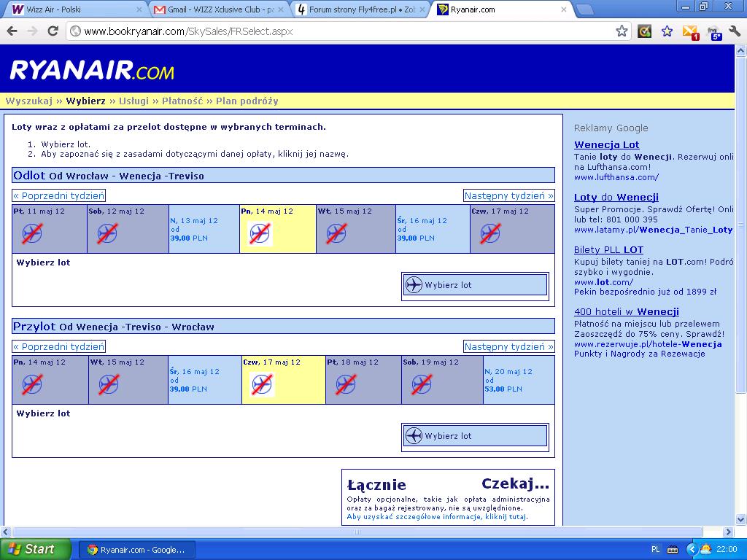Select Śr, 16 maj return for 39,00 PLN
This screenshot has height=560, width=747.
[205, 380]
